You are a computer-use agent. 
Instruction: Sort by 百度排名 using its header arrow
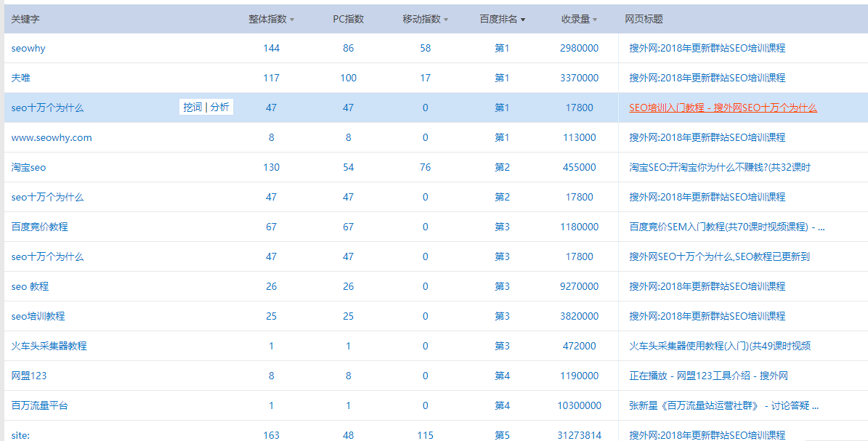[x=523, y=20]
